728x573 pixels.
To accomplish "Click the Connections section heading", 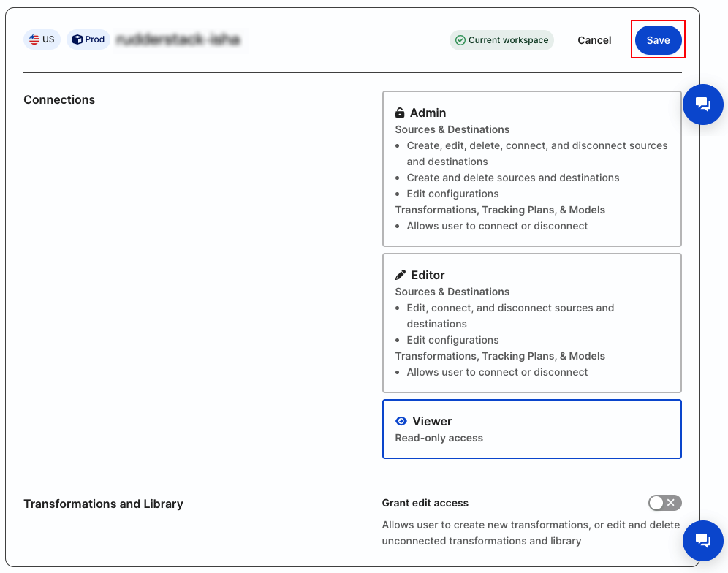I will coord(59,99).
